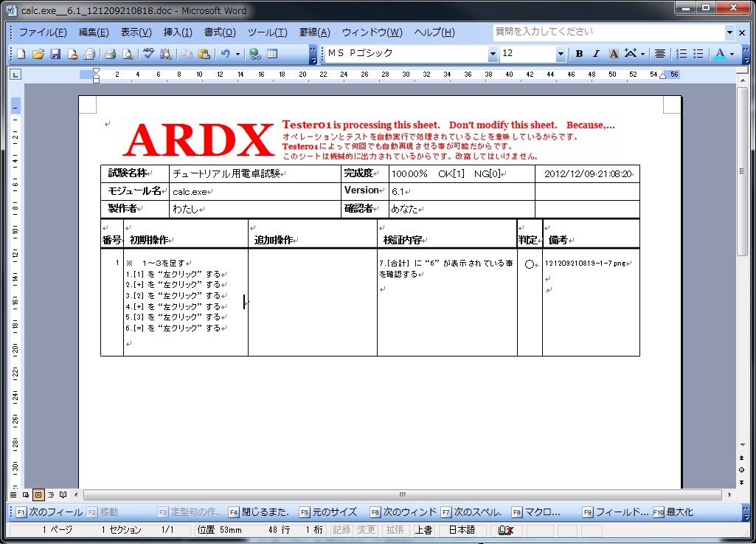Open the Research tool icon
This screenshot has width=756, height=544.
(166, 54)
